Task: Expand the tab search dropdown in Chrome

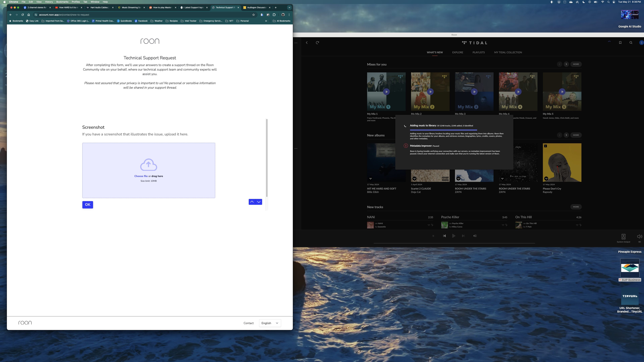Action: pyautogui.click(x=289, y=8)
